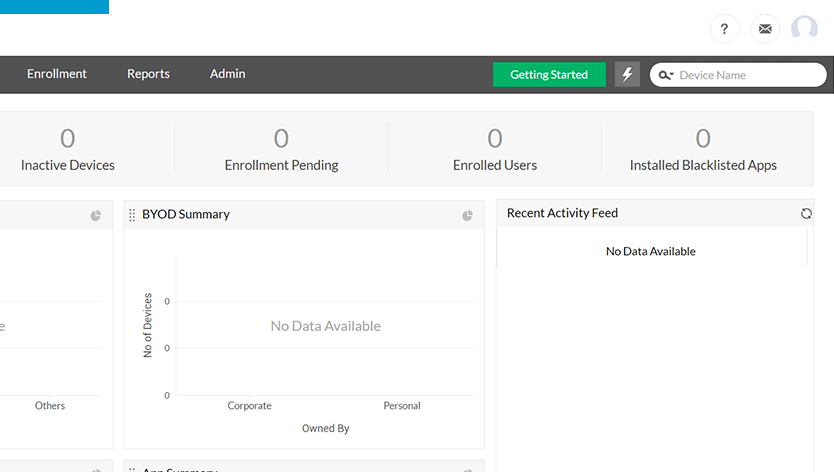Viewport: 834px width, 472px height.
Task: Refresh the Recent Activity Feed
Action: (x=806, y=213)
